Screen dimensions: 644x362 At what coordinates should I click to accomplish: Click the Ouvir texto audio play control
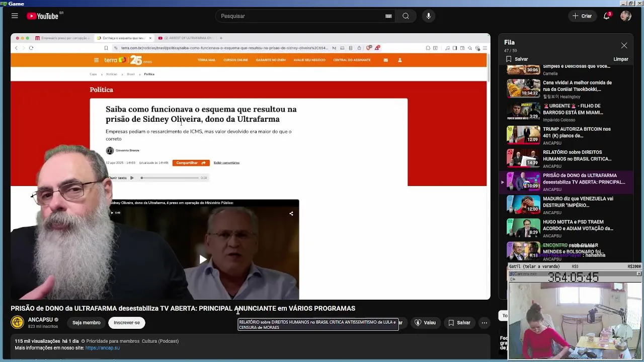pos(132,178)
